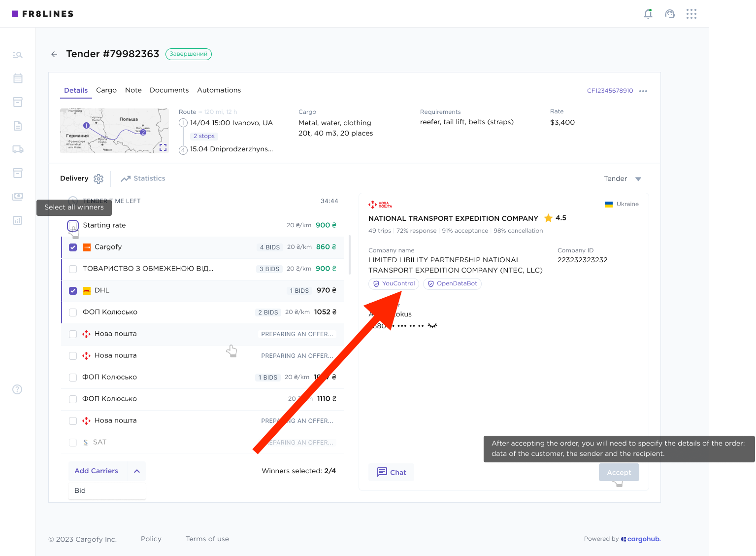The image size is (756, 556).
Task: Open the notifications bell
Action: (648, 14)
